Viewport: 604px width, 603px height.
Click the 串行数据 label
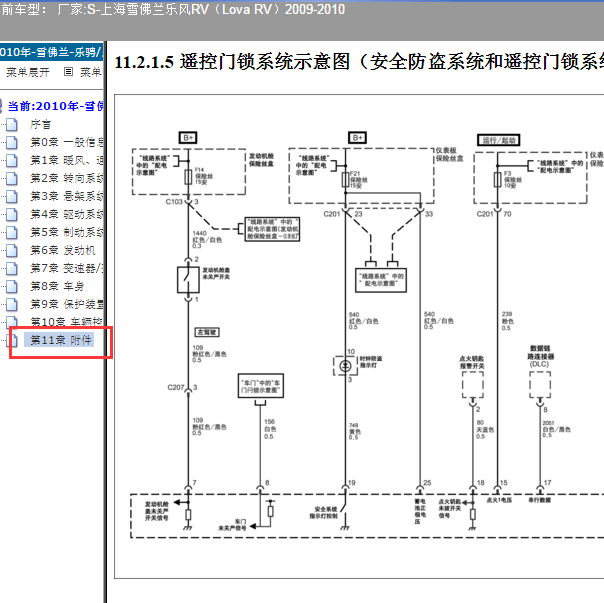539,500
